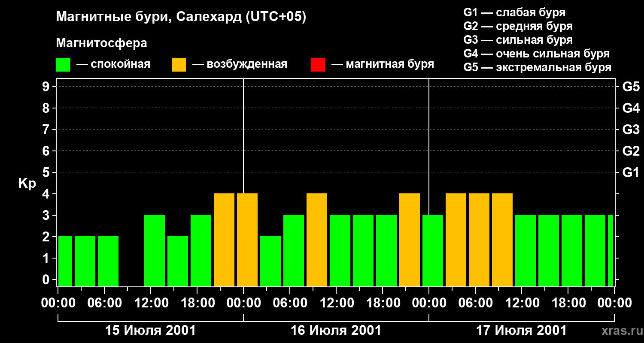
Task: Click the 17 July 21:00–00:00 green bar
Action: pos(595,250)
